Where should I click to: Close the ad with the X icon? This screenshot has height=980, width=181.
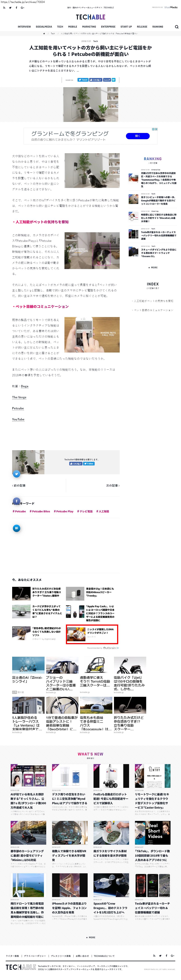point(156,129)
